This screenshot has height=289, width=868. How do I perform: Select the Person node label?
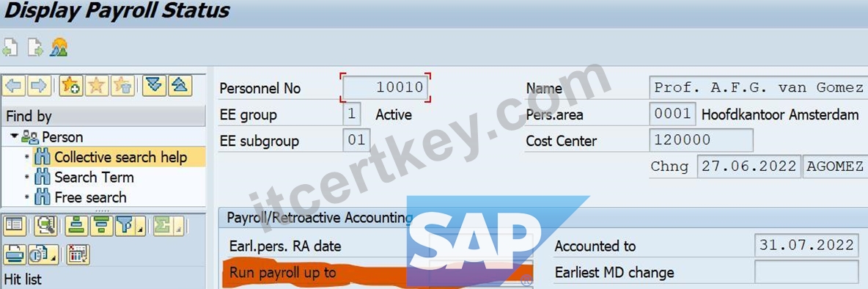[62, 136]
